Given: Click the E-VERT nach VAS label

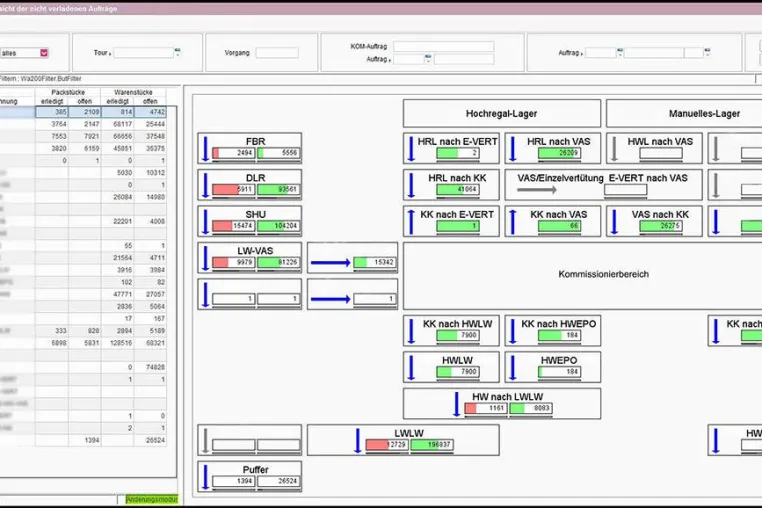Looking at the screenshot, I should [648, 178].
